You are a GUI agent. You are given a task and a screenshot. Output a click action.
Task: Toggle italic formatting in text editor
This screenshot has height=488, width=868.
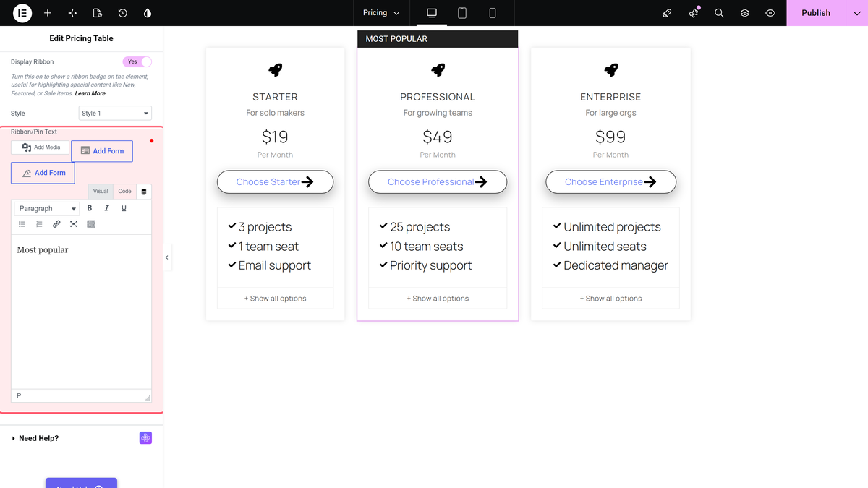pos(106,208)
